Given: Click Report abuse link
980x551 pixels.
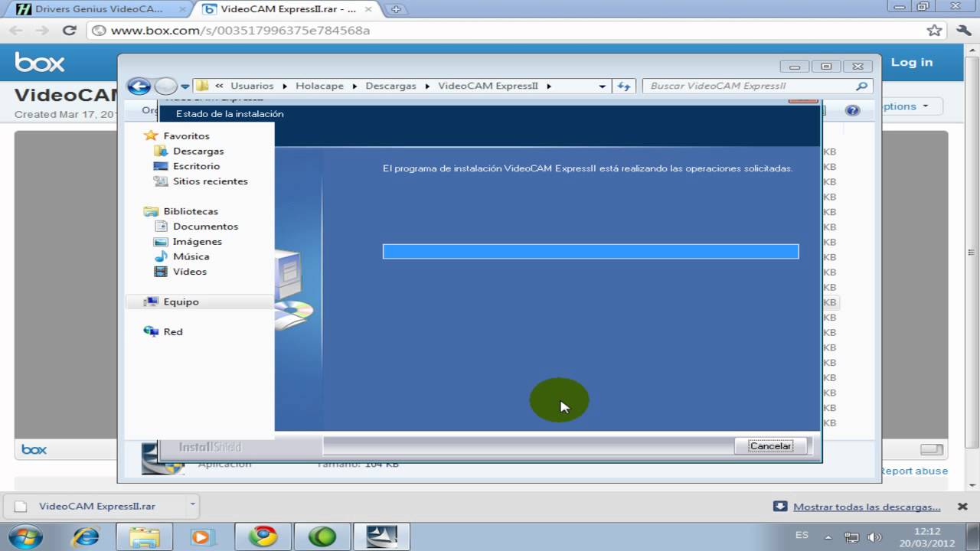Looking at the screenshot, I should [914, 471].
